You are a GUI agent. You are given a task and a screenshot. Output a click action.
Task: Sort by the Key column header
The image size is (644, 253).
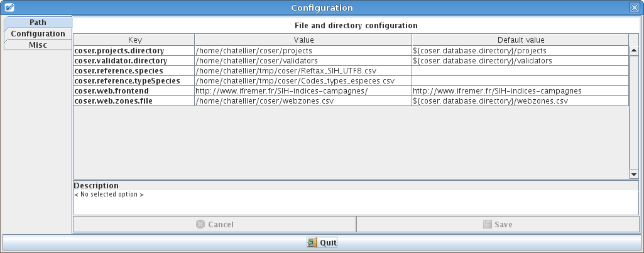(134, 40)
